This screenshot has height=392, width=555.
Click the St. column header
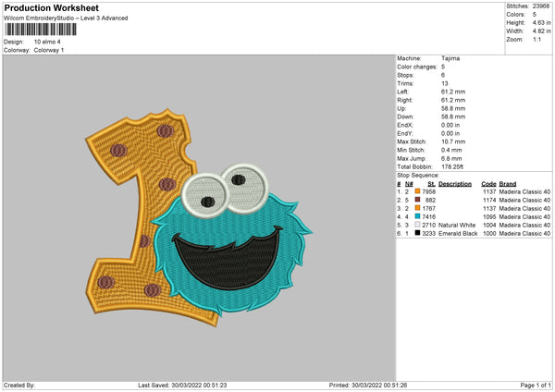[431, 183]
